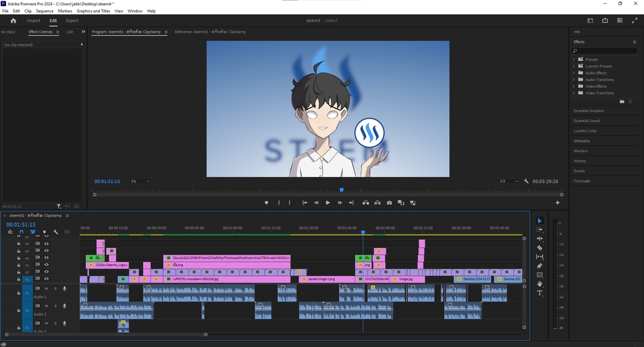Enable voice-over record on Audio 1
Viewport: 644px width, 347px height.
(x=64, y=289)
